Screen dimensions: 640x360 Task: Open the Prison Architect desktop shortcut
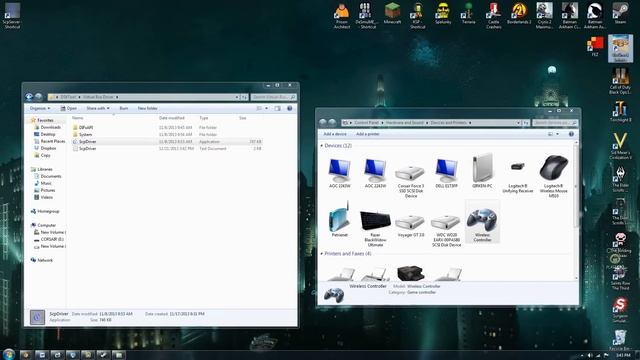pyautogui.click(x=342, y=16)
